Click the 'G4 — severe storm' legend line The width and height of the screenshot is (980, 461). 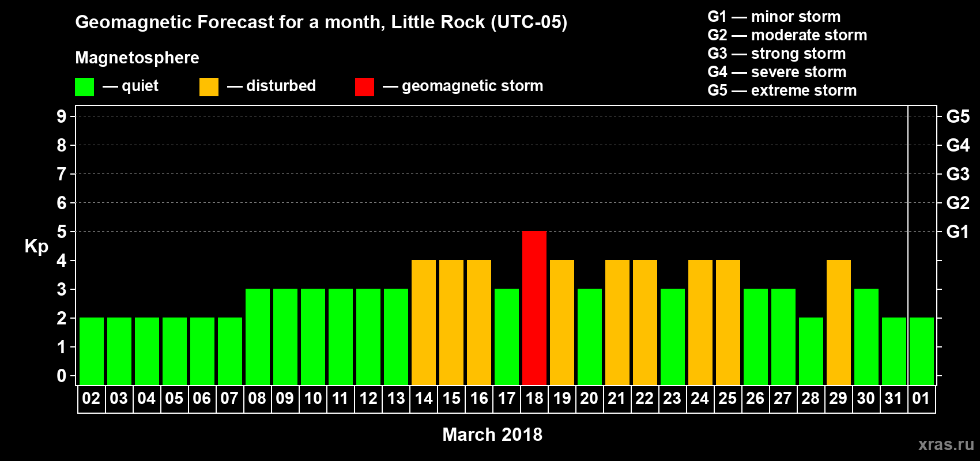pos(777,72)
